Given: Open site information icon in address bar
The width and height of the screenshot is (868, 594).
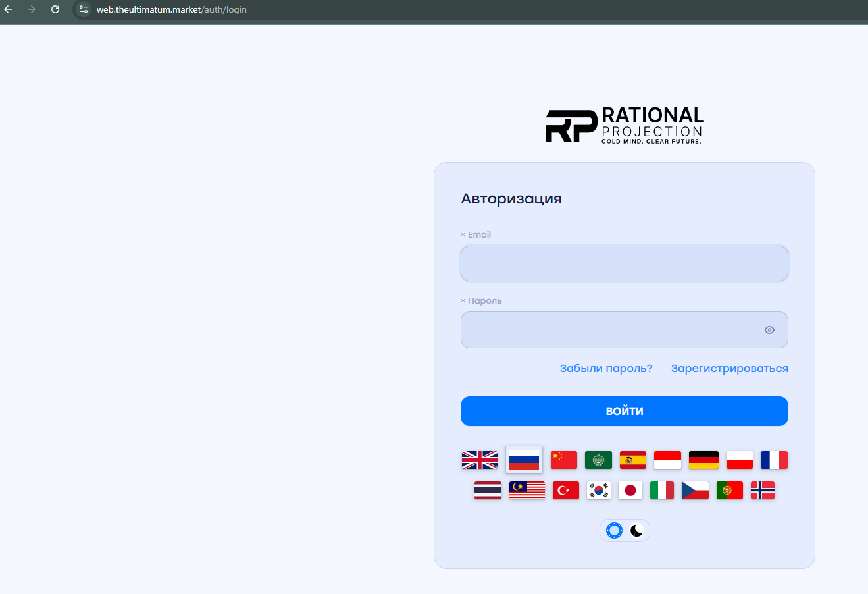Looking at the screenshot, I should coord(83,9).
